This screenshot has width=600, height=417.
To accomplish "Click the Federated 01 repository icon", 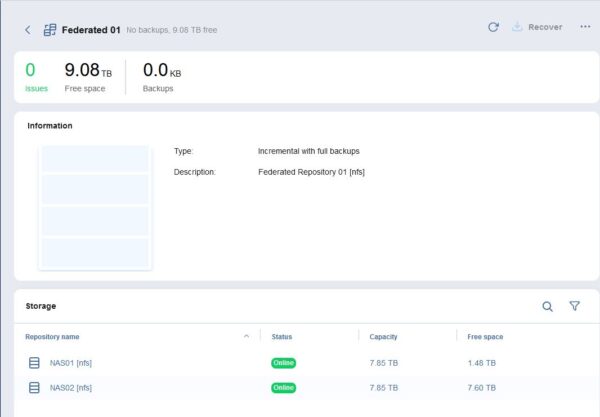I will tap(50, 30).
